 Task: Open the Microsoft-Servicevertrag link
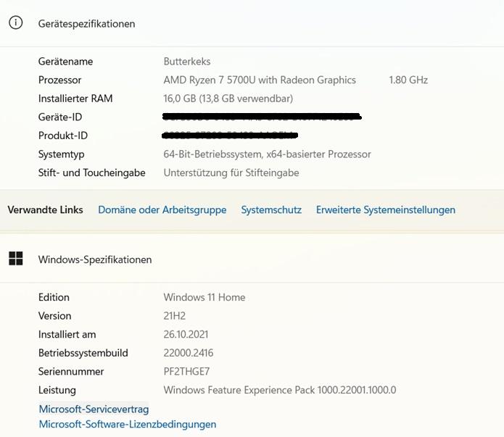tap(94, 409)
